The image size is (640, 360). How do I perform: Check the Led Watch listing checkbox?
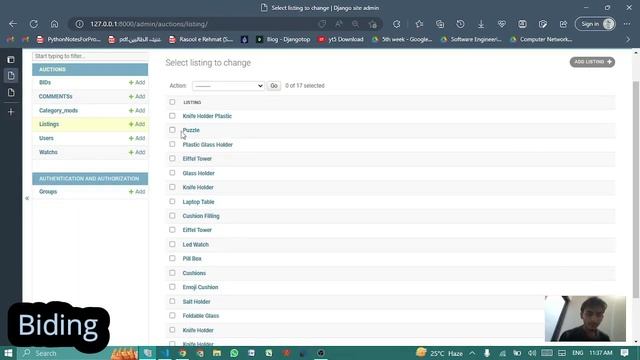pos(172,244)
